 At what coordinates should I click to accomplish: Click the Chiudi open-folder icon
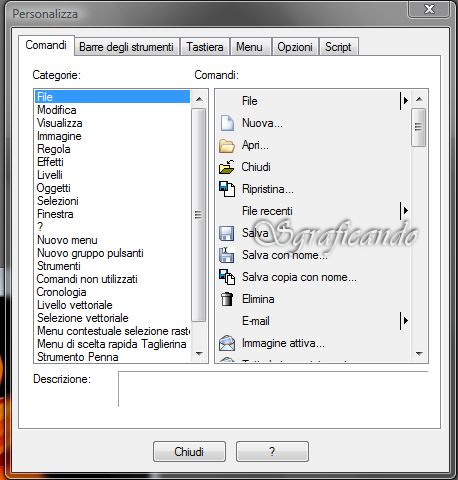pos(227,167)
